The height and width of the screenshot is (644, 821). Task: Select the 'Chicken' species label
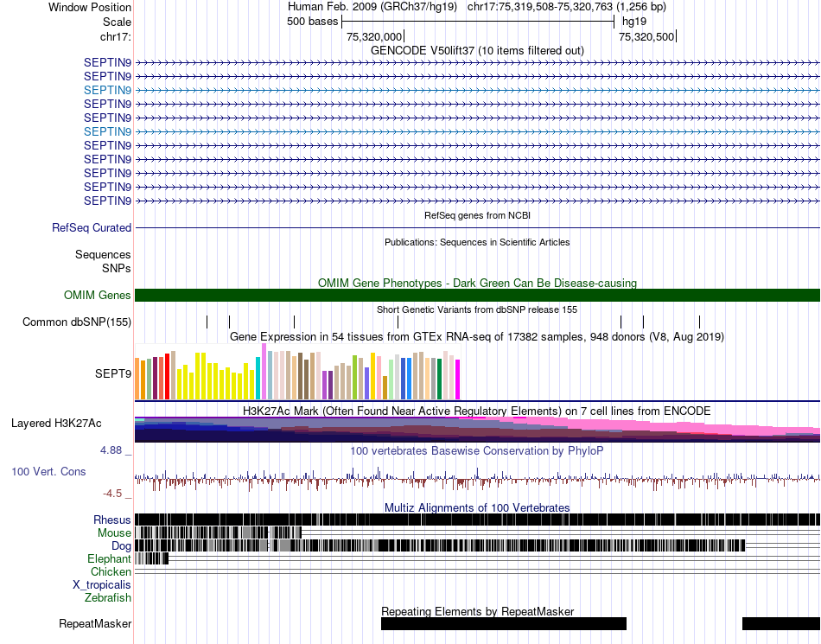pyautogui.click(x=111, y=571)
